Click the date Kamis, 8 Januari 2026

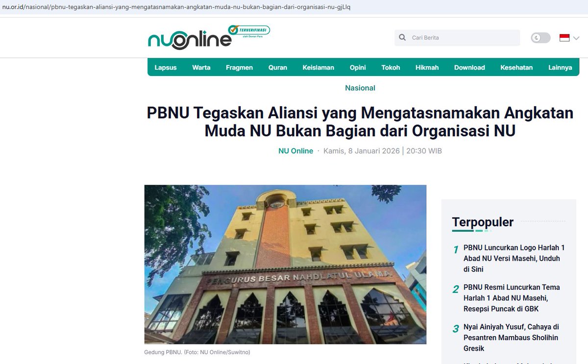coord(362,151)
